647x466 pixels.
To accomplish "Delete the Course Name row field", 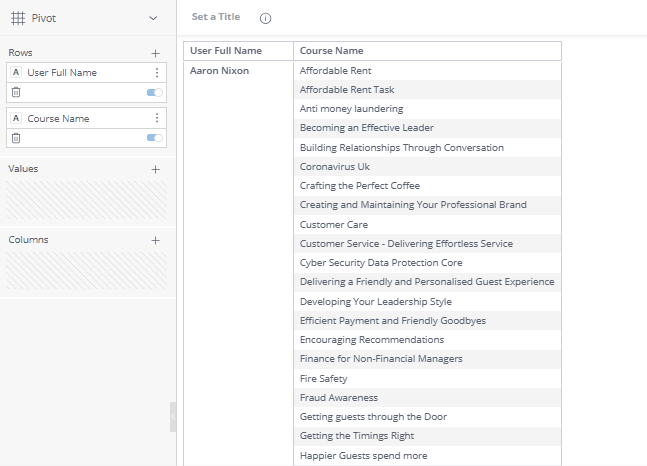I will coord(16,137).
